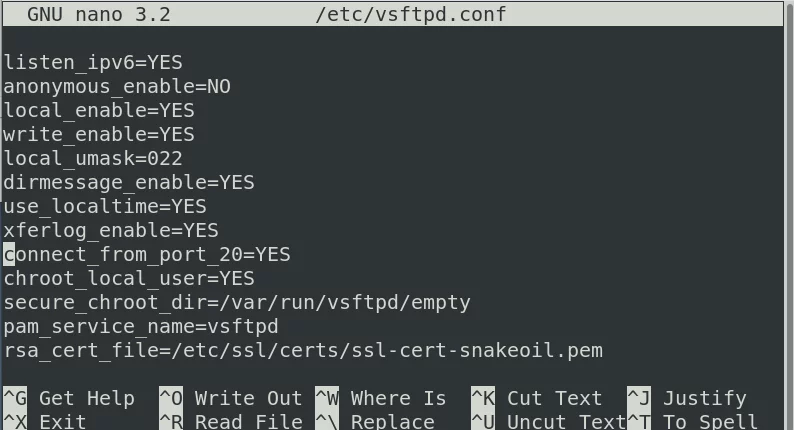Click the anonymous_enable=NO line
The height and width of the screenshot is (430, 794).
tap(117, 86)
